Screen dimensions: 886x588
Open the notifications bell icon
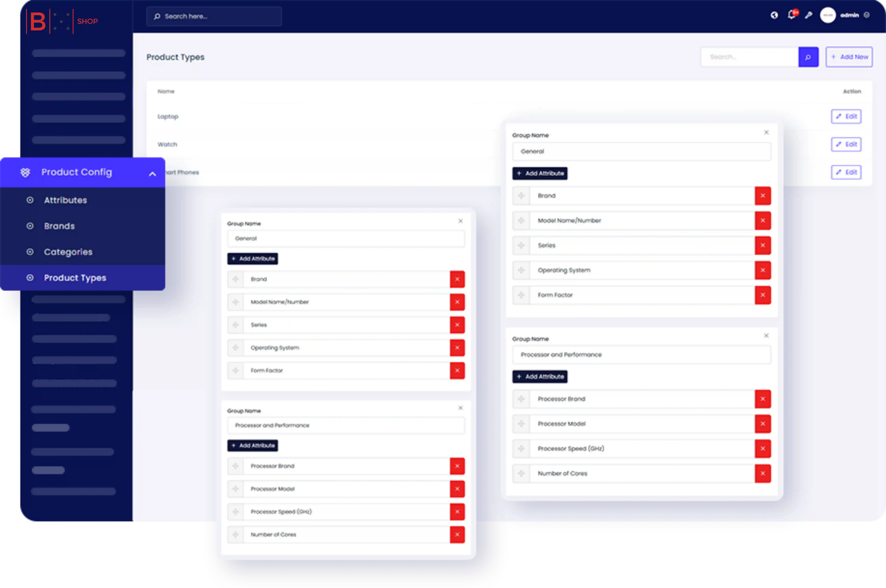tap(791, 15)
